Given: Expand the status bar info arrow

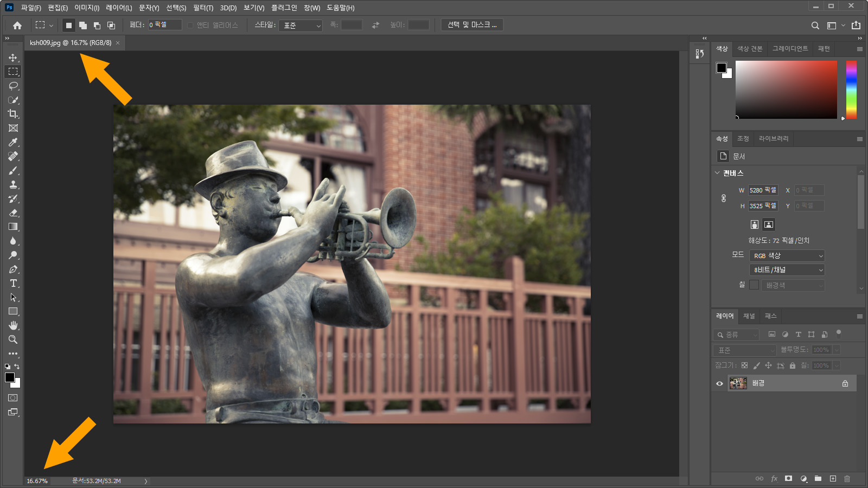Looking at the screenshot, I should pyautogui.click(x=145, y=481).
